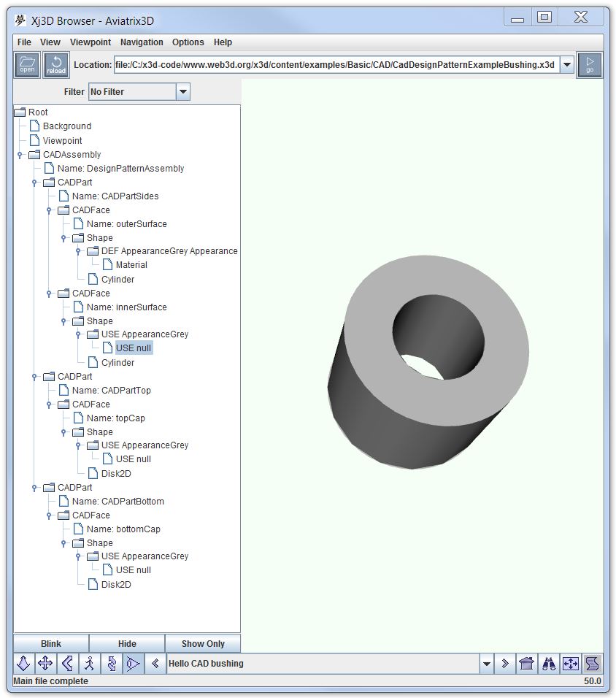Click the fit-to-world icon
616x698 pixels.
click(x=571, y=664)
